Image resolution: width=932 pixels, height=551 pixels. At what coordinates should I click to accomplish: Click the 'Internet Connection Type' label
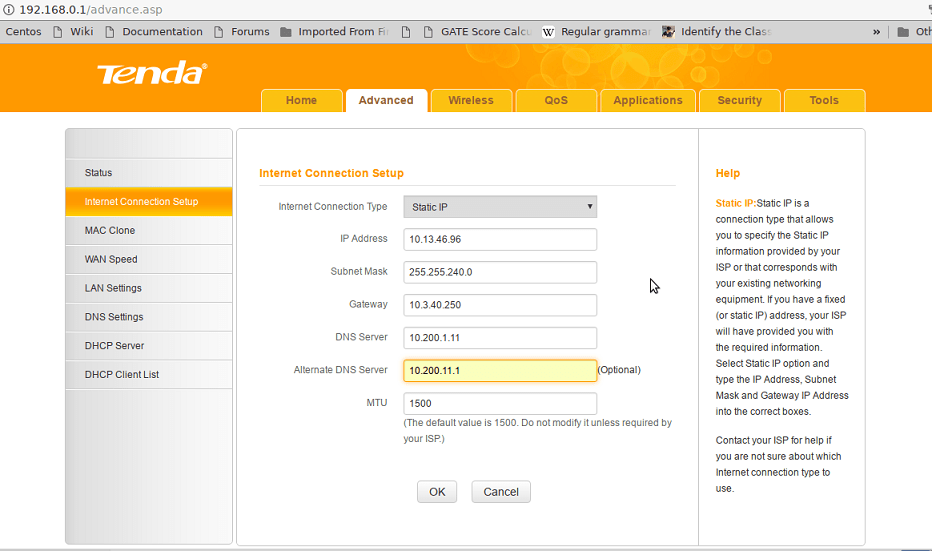tap(333, 206)
